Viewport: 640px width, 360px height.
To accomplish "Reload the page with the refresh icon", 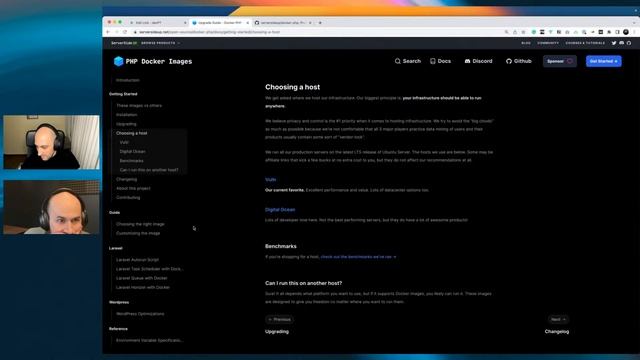I will point(125,32).
